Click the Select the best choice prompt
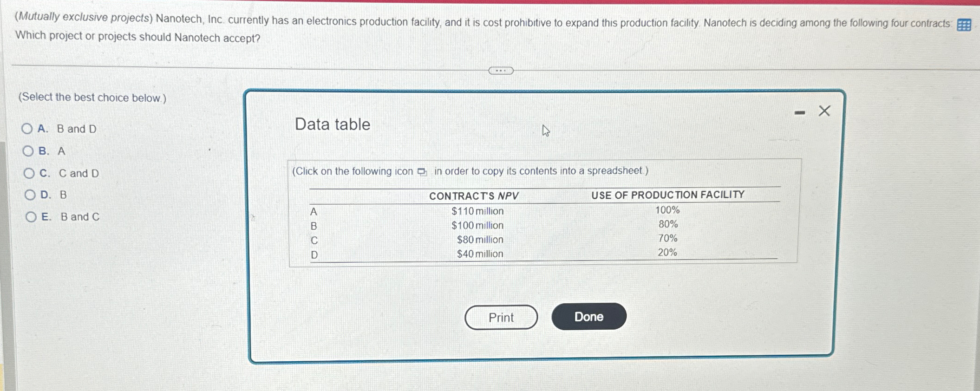This screenshot has height=391, width=980. [91, 97]
